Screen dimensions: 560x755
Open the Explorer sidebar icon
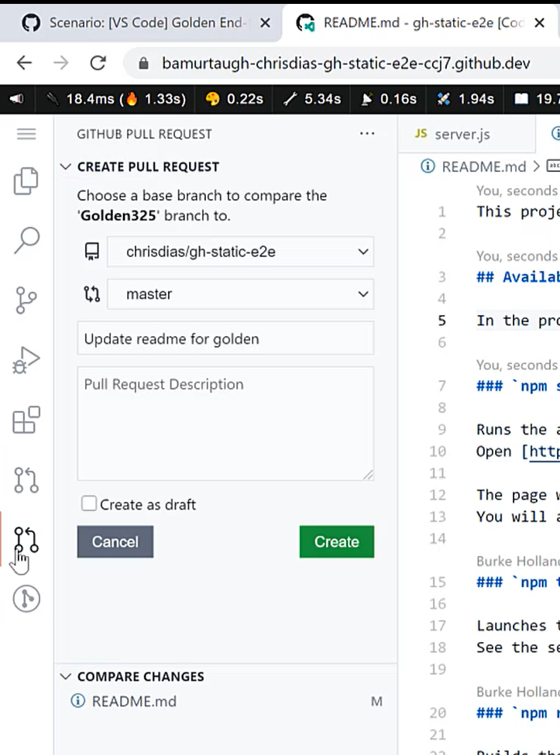coord(26,180)
